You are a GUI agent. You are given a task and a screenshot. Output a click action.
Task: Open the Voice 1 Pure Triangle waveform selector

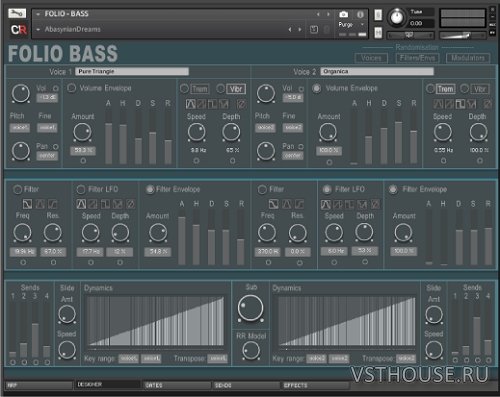[132, 71]
